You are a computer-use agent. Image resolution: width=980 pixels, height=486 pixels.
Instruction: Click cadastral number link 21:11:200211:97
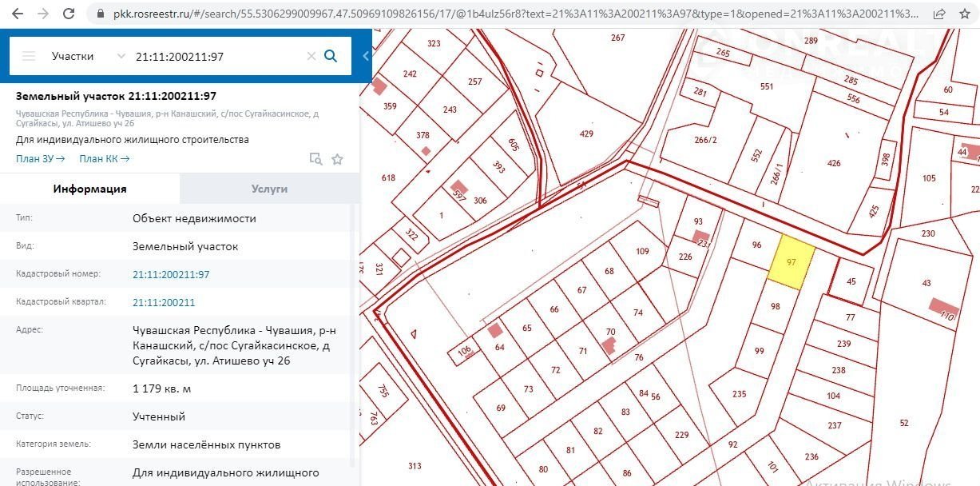(x=171, y=274)
